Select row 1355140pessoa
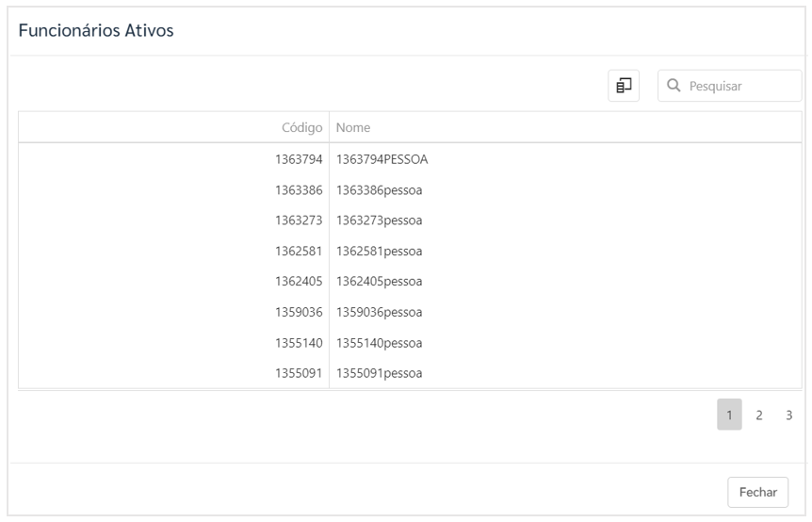Viewport: 812px width, 522px height. point(410,343)
